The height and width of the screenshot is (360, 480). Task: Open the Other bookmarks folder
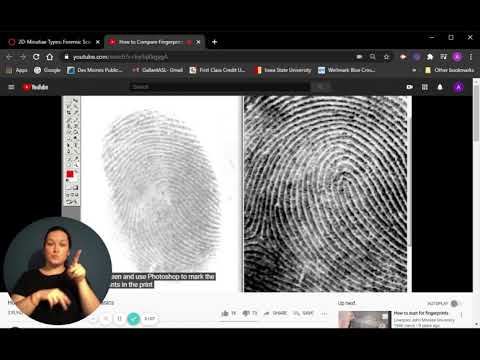(x=449, y=70)
